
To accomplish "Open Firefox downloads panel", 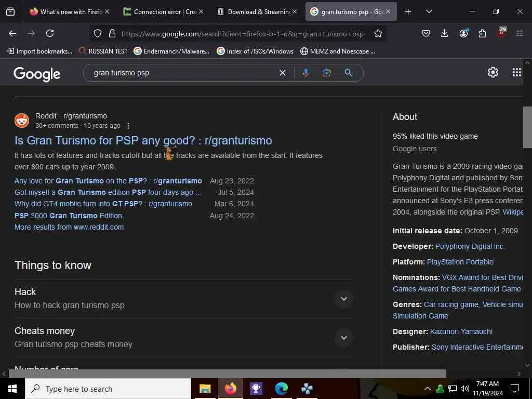I will (x=445, y=33).
